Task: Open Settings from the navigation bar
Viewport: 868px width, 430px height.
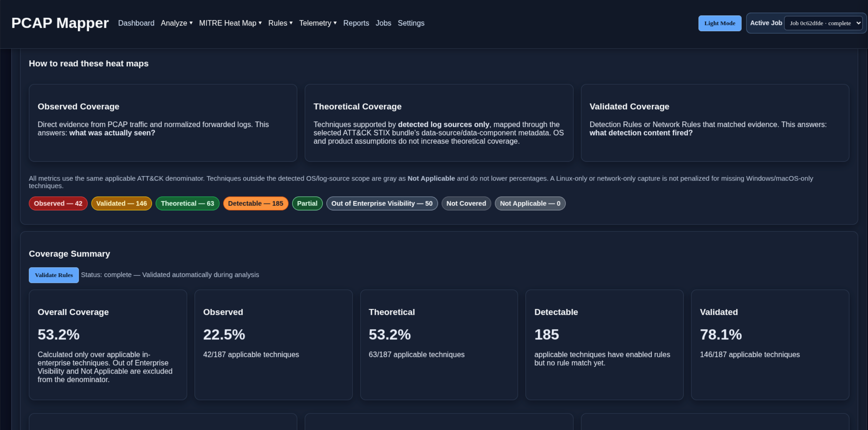Action: (411, 23)
